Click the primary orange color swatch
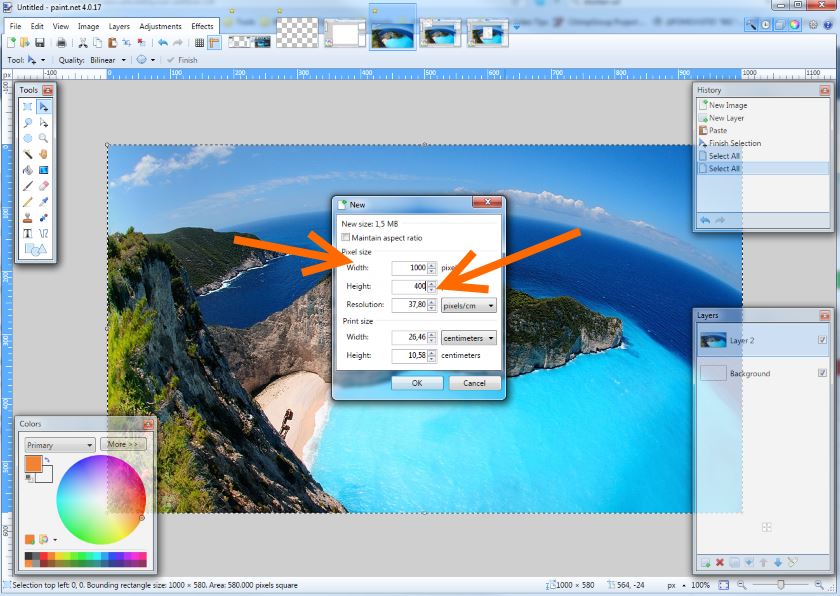 point(33,465)
